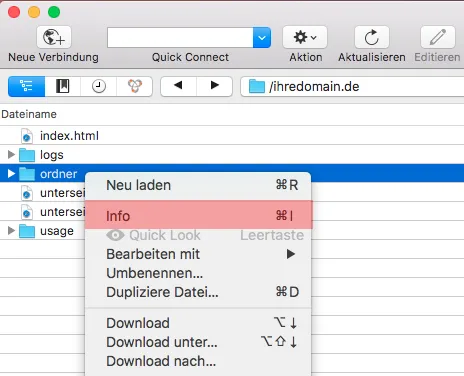The width and height of the screenshot is (464, 376).
Task: Click the Quick Connect input field
Action: (180, 37)
